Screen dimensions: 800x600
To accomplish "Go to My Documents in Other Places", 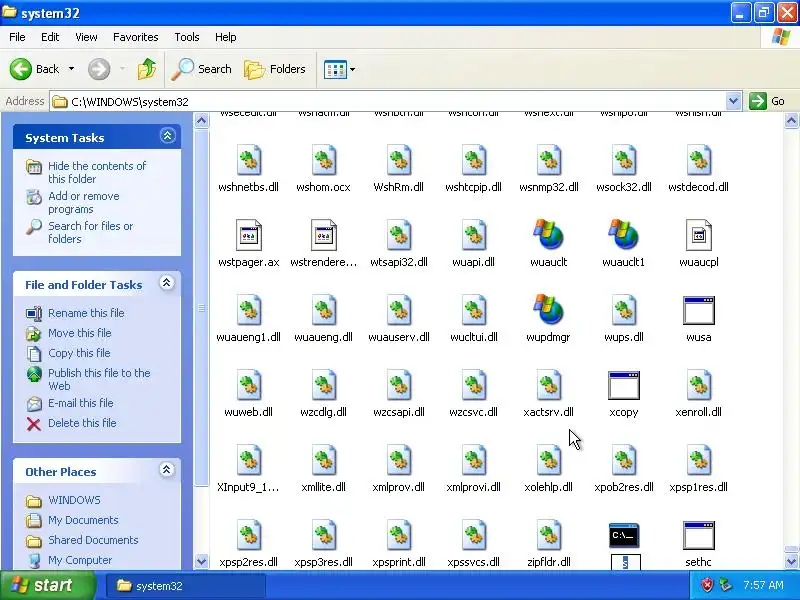I will point(83,520).
